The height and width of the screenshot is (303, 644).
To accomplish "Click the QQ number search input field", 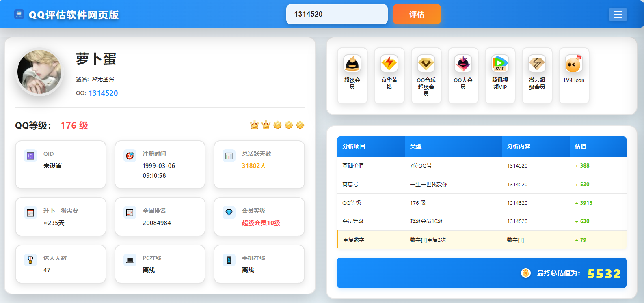I will pos(337,14).
